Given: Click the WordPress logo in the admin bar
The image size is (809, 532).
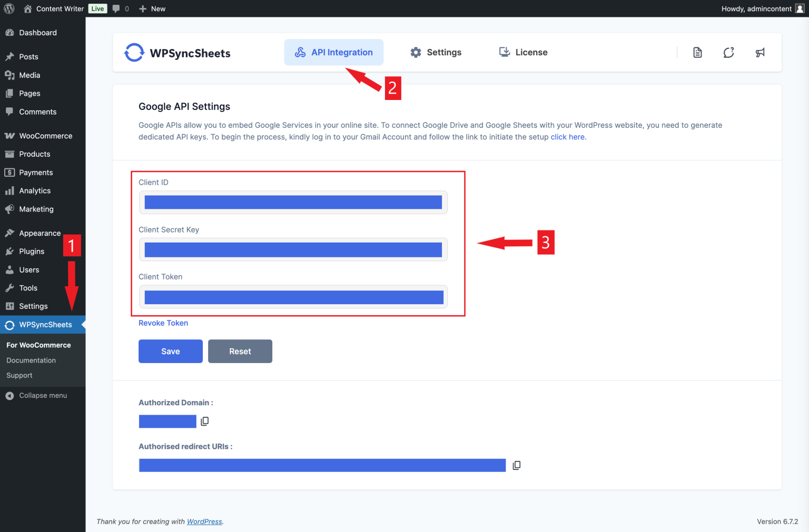Looking at the screenshot, I should pyautogui.click(x=8, y=8).
